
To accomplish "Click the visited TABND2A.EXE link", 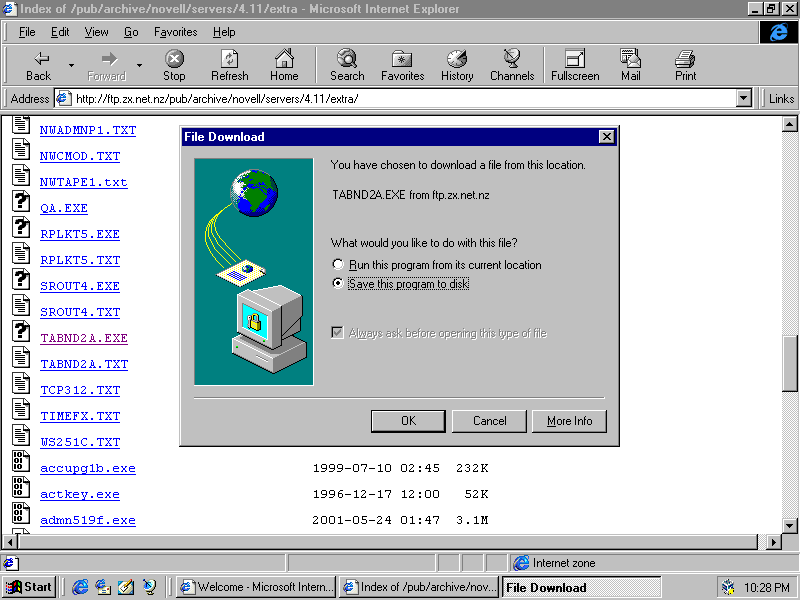I will click(84, 338).
